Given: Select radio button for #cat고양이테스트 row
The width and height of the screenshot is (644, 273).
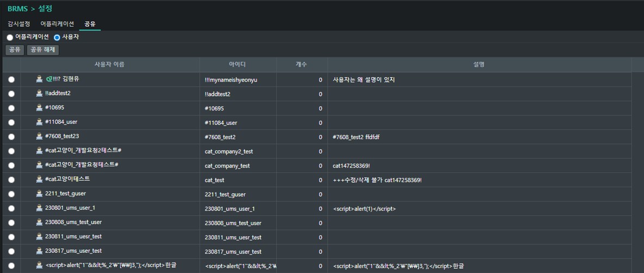Looking at the screenshot, I should point(11,180).
